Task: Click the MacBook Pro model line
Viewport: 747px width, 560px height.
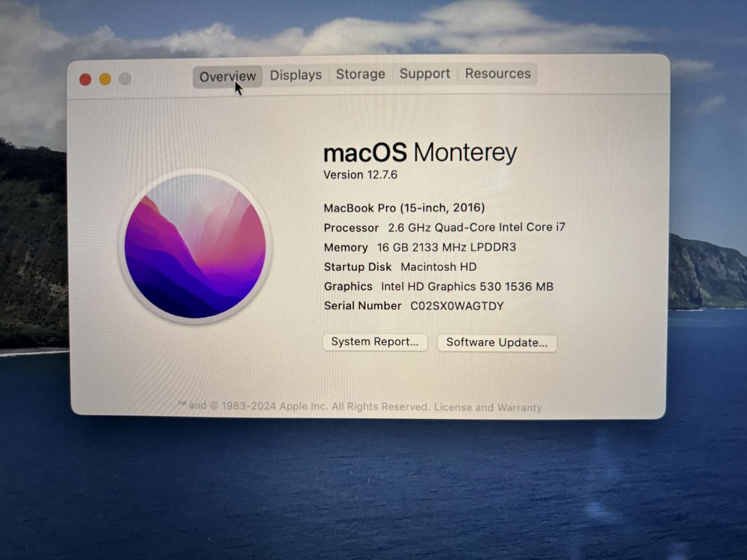Action: [x=404, y=208]
